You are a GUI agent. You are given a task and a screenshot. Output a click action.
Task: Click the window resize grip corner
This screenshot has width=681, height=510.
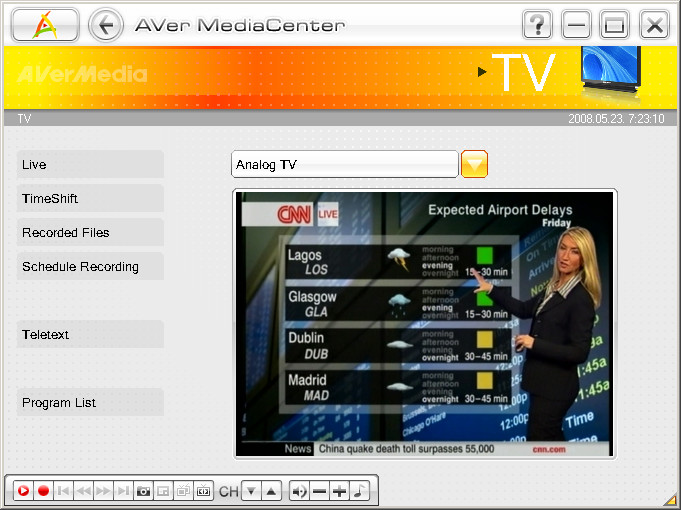pos(671,500)
